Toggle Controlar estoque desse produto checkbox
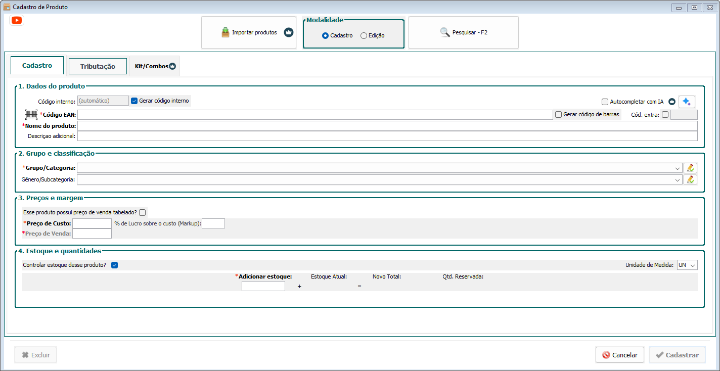The width and height of the screenshot is (720, 371). (115, 265)
